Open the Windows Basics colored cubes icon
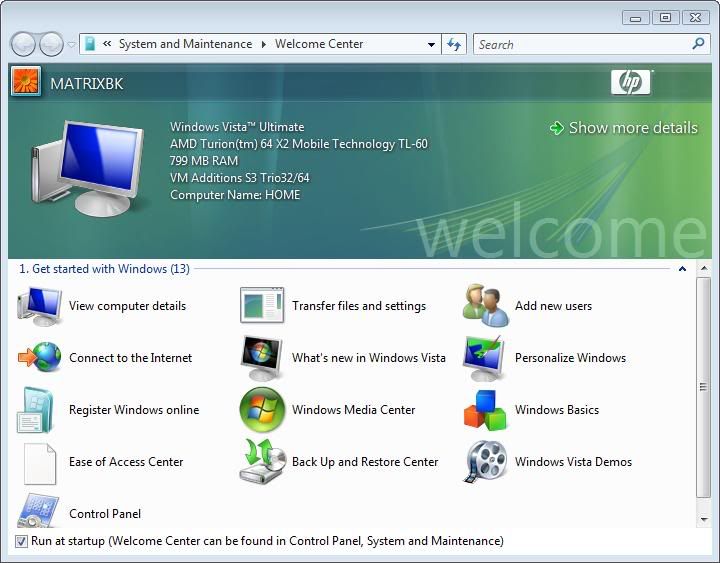This screenshot has height=563, width=720. pyautogui.click(x=486, y=410)
